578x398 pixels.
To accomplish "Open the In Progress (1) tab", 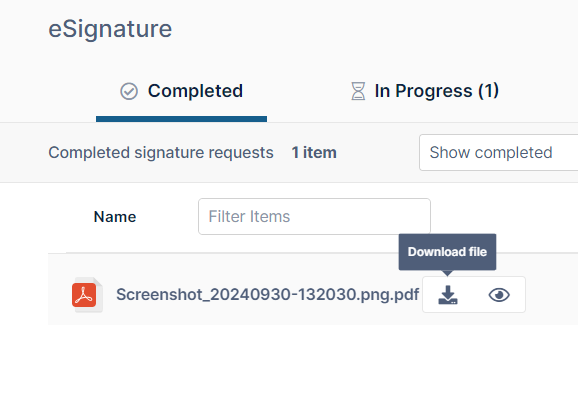I will (x=425, y=91).
